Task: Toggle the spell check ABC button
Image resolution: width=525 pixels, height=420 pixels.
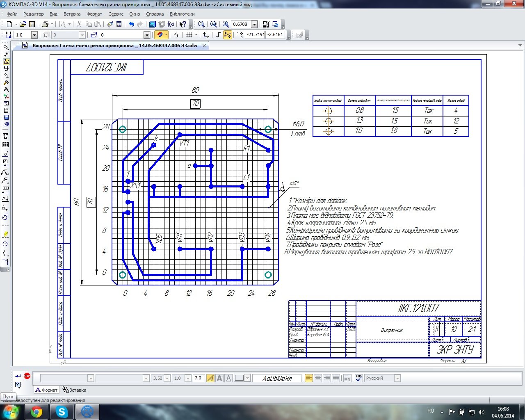Action: point(358,378)
